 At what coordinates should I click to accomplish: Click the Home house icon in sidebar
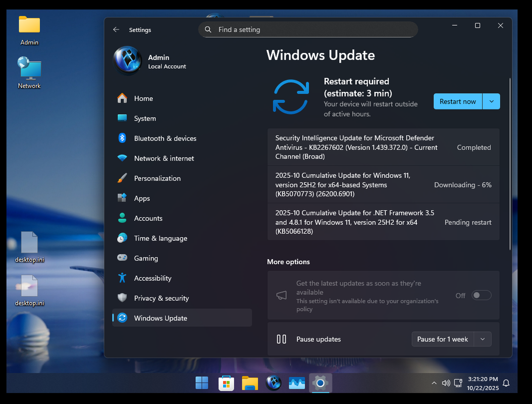coord(122,98)
